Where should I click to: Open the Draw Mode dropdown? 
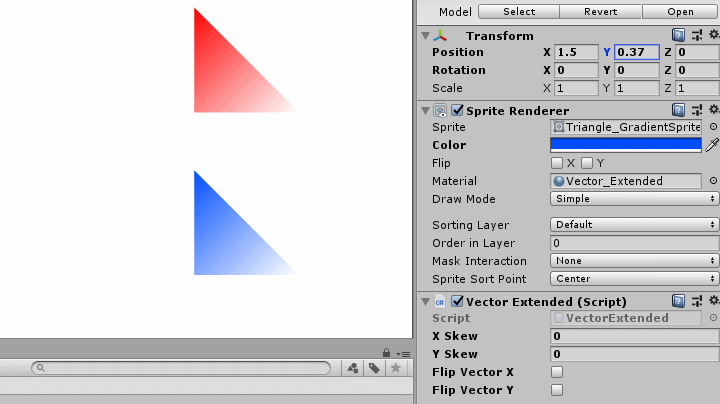click(635, 199)
